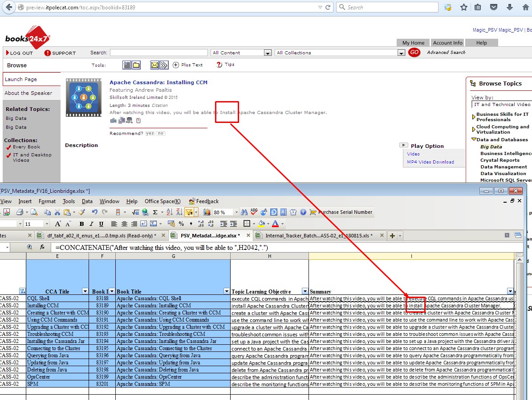Click the books24x7 search input field
This screenshot has height=400, width=532.
coord(158,53)
